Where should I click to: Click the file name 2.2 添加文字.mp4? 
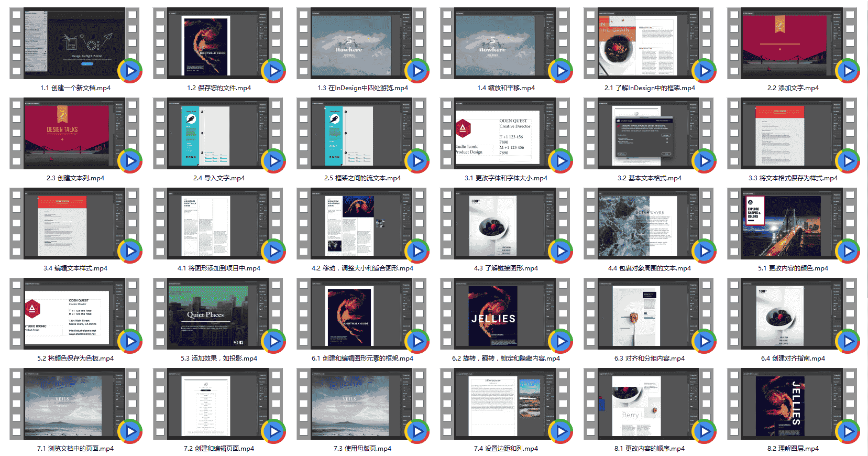click(793, 88)
